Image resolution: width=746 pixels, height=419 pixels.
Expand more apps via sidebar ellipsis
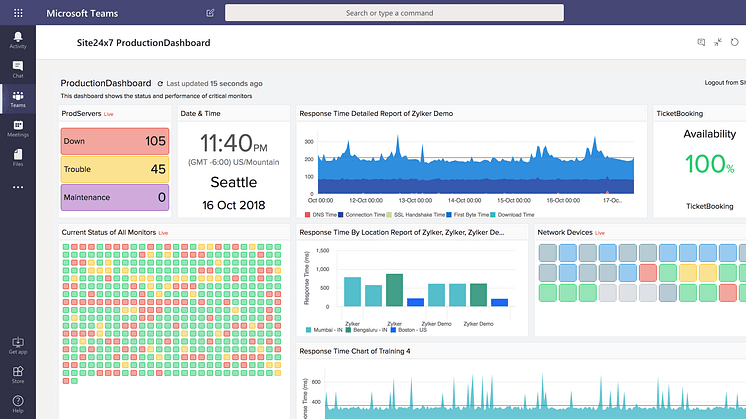coord(18,187)
